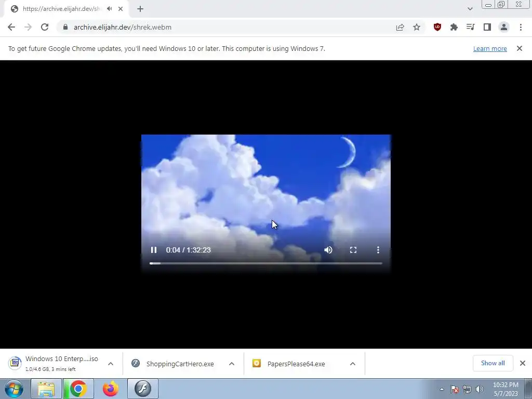
Task: Go forward in browser history
Action: [28, 27]
